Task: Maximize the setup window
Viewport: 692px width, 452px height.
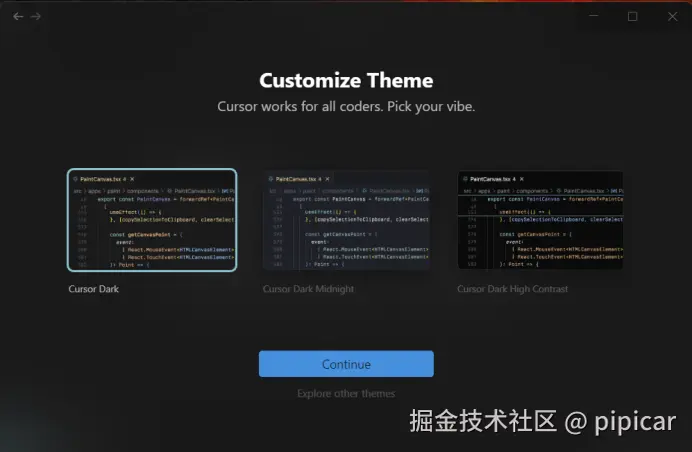Action: [632, 16]
